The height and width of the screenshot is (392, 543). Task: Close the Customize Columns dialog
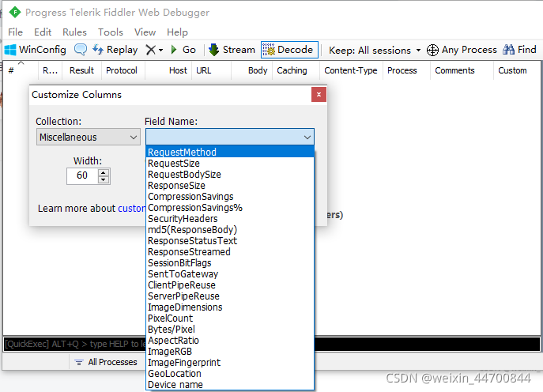(x=319, y=95)
